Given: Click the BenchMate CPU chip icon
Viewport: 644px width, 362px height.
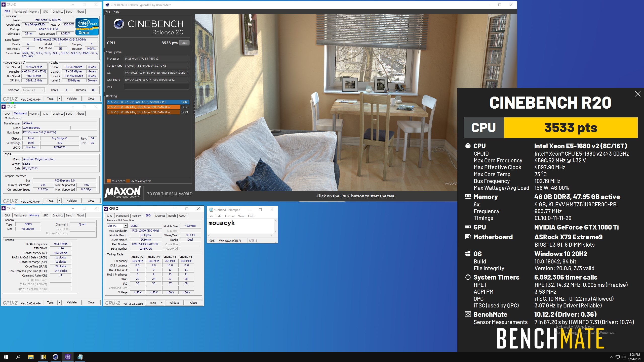Looking at the screenshot, I should [468, 146].
